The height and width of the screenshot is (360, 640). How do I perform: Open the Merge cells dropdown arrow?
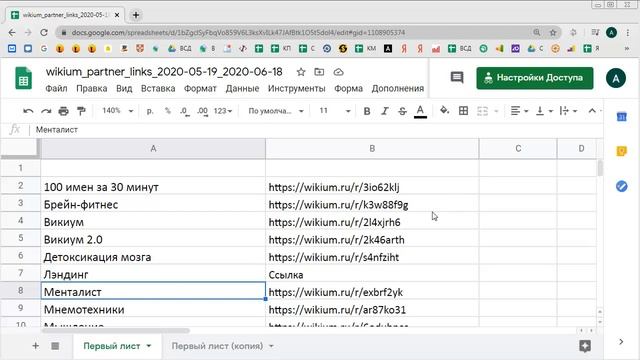496,111
